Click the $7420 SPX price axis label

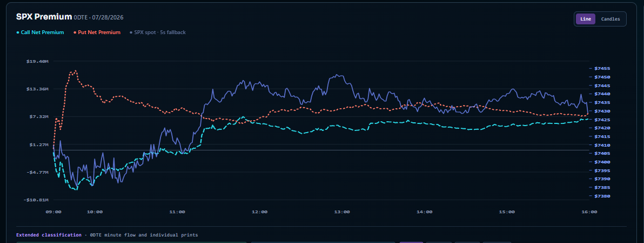[602, 128]
